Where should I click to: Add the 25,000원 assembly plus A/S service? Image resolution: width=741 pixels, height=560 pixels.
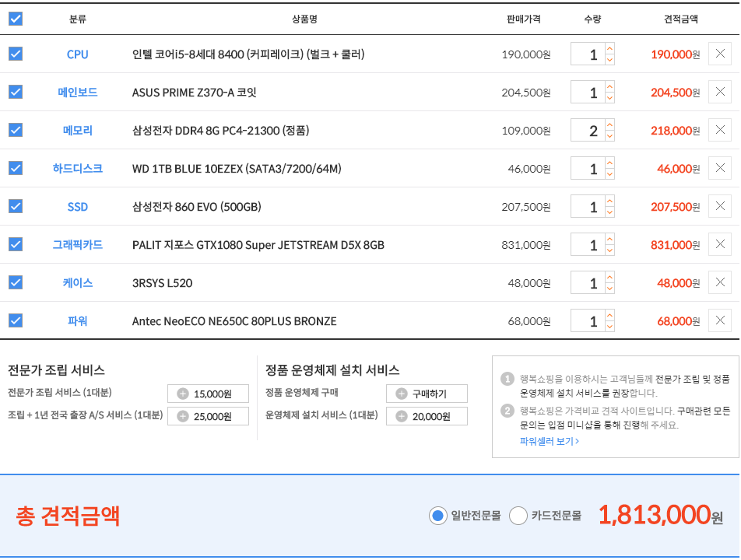(208, 416)
